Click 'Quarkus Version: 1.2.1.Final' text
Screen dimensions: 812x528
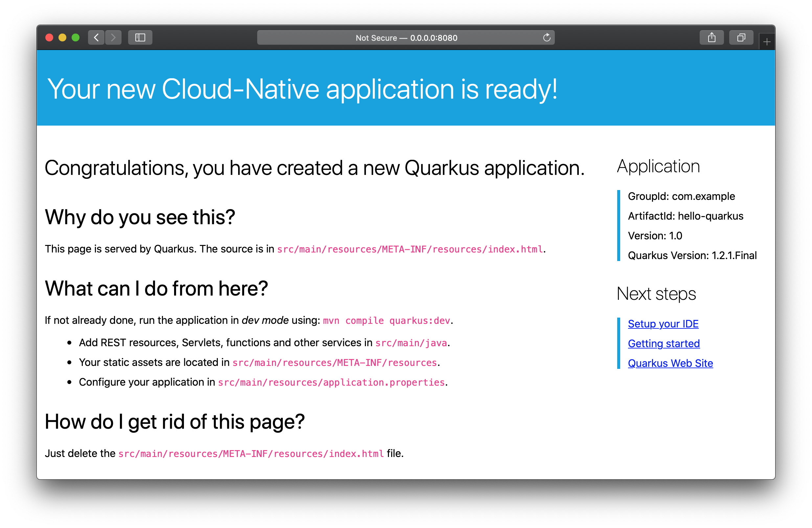pos(692,255)
